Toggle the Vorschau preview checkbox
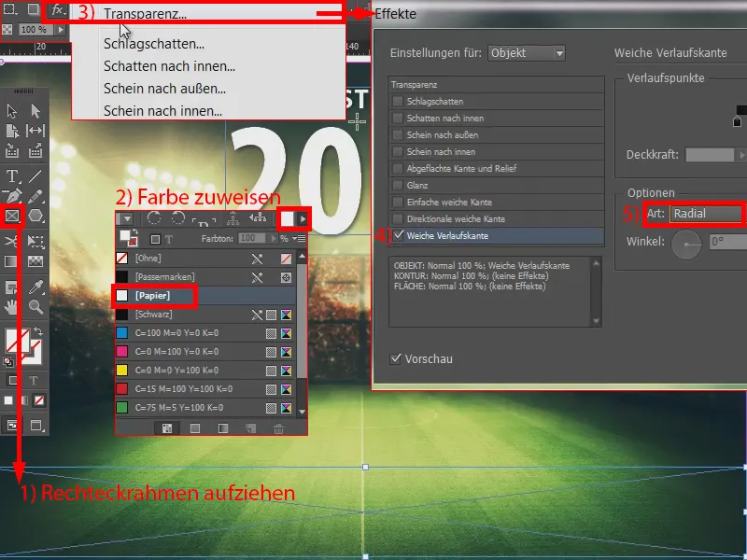 click(x=395, y=358)
